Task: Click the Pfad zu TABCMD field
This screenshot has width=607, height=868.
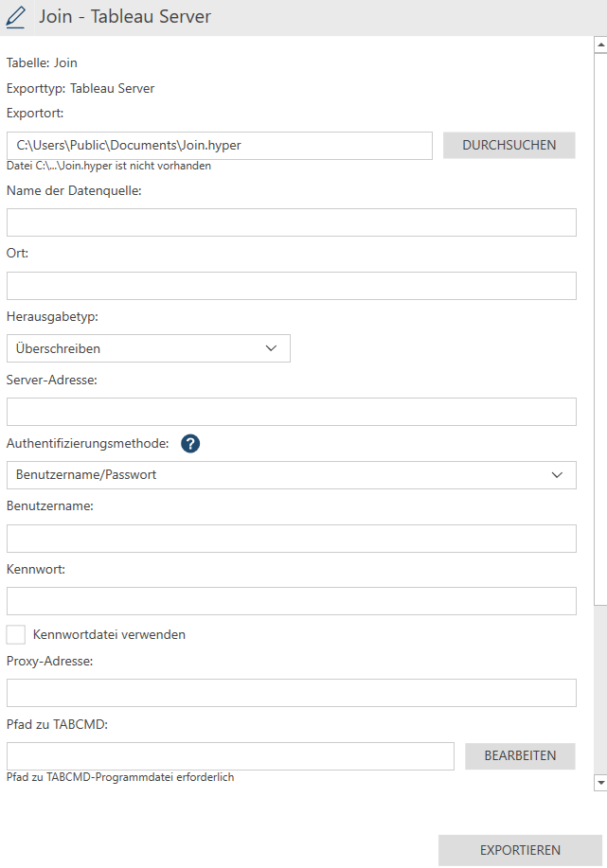Action: click(x=230, y=756)
